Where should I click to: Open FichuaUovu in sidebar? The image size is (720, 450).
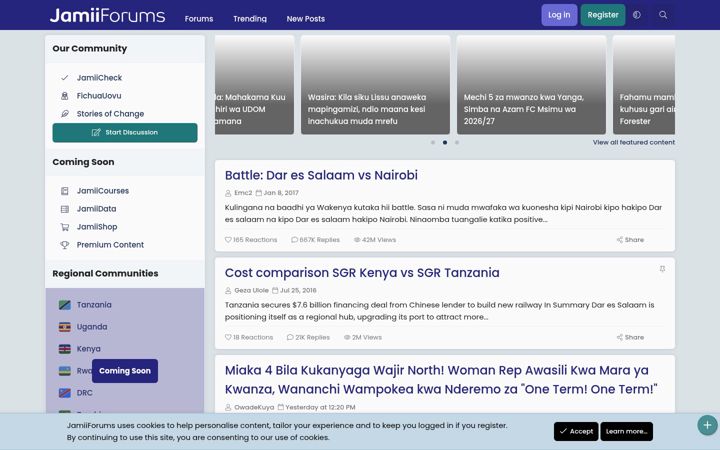pyautogui.click(x=99, y=96)
